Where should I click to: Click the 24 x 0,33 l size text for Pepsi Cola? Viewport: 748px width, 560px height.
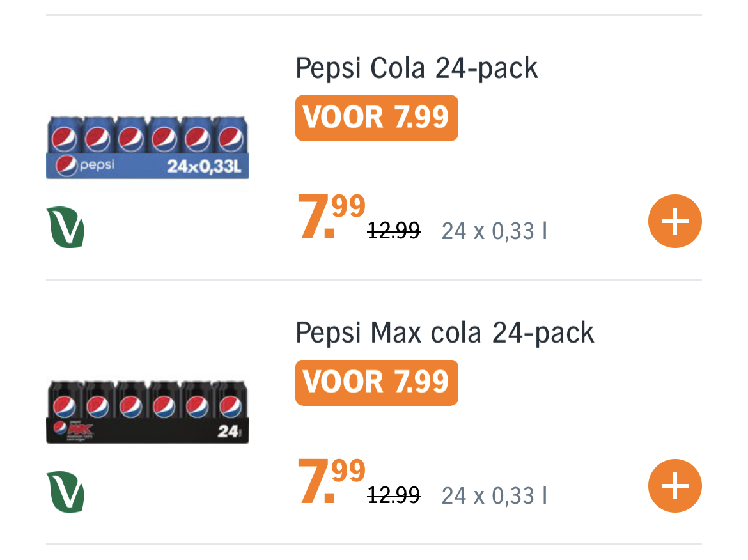pos(494,231)
